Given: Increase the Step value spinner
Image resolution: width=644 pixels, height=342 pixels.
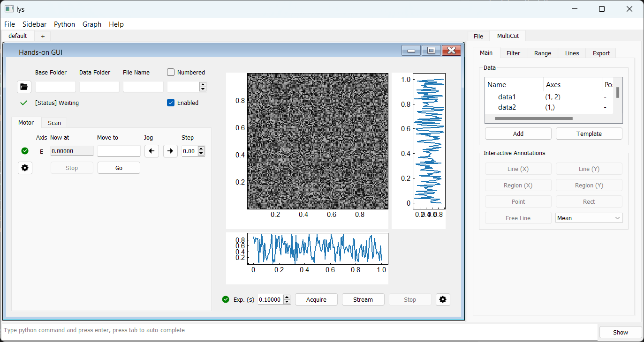Looking at the screenshot, I should point(202,149).
